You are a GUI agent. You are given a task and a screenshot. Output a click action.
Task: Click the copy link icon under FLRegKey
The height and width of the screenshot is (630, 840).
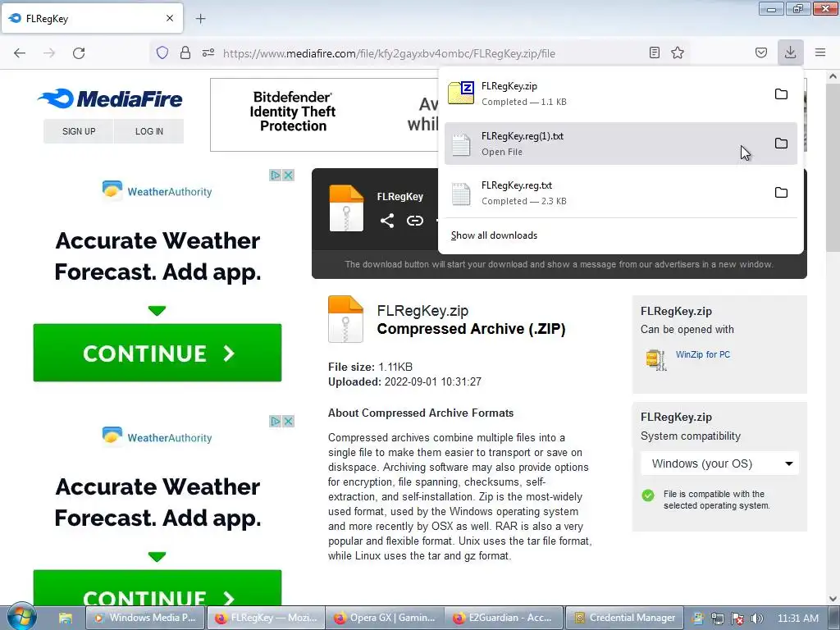point(414,221)
